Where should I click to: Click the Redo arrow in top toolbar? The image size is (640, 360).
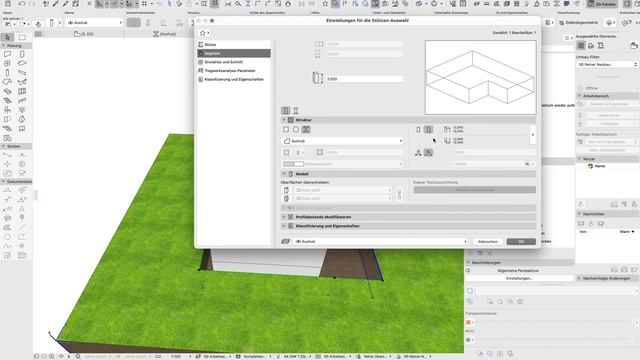[x=31, y=4]
